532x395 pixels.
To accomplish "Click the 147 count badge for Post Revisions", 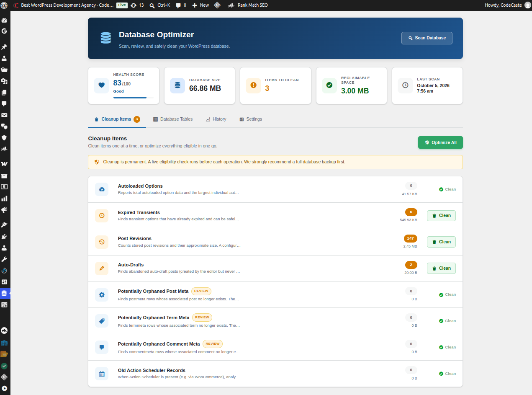I will point(411,238).
